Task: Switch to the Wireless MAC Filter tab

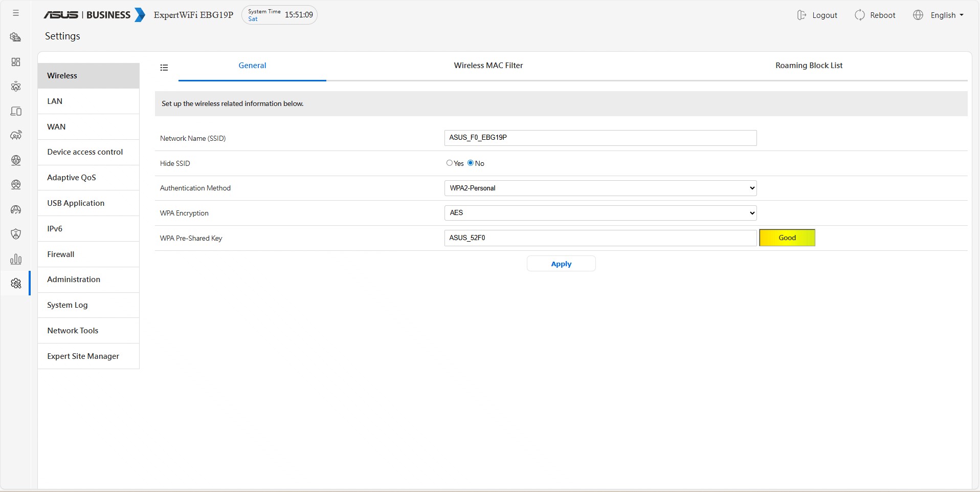Action: (488, 66)
